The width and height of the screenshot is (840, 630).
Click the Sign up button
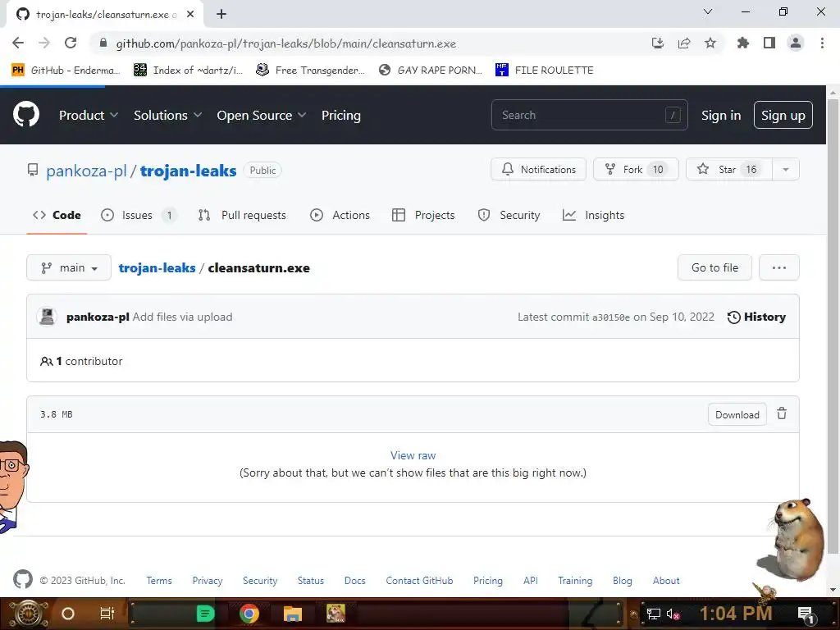point(783,115)
